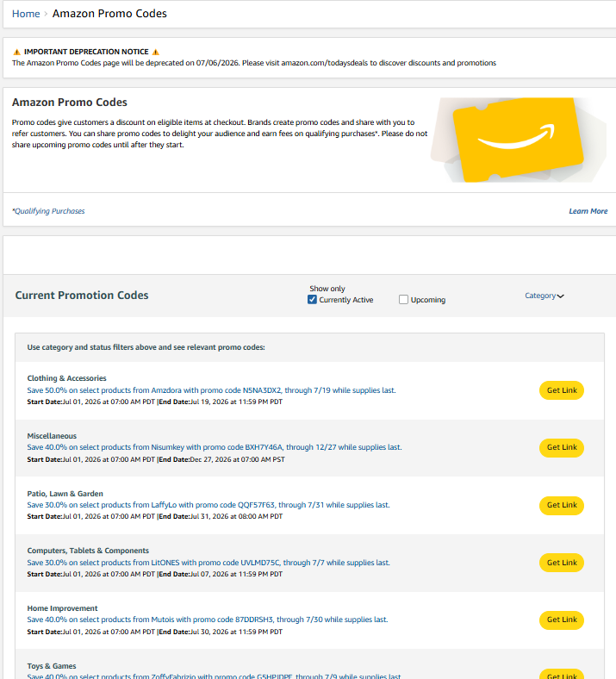Get Link for LaffyLo Patio promo
Screen dimensions: 616x679
562,505
